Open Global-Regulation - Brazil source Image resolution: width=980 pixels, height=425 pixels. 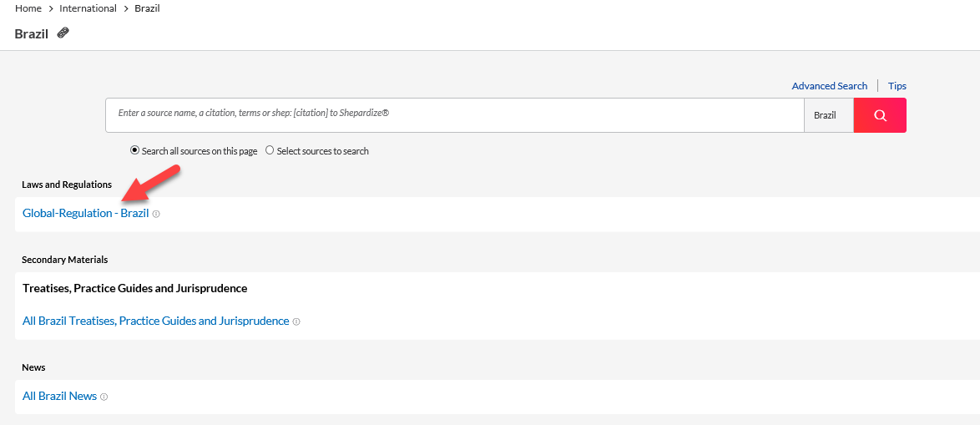86,213
